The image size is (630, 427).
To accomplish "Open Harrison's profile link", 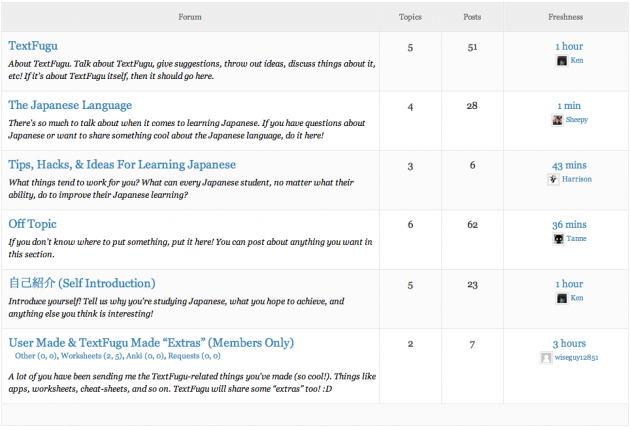I will point(577,179).
